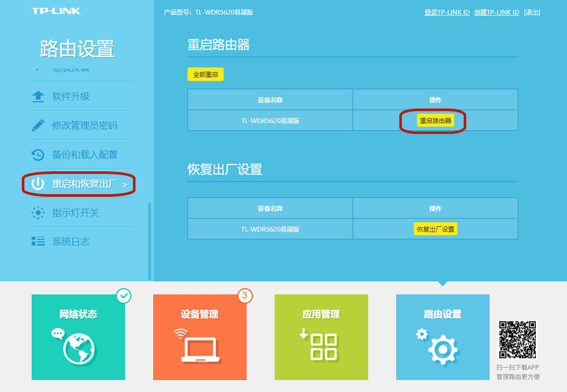Image resolution: width=567 pixels, height=392 pixels.
Task: Open the 软件升级 menu item
Action: coord(71,97)
